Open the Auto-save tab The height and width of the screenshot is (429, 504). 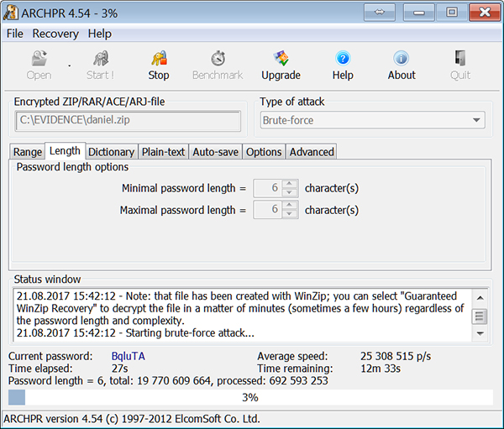coord(215,152)
